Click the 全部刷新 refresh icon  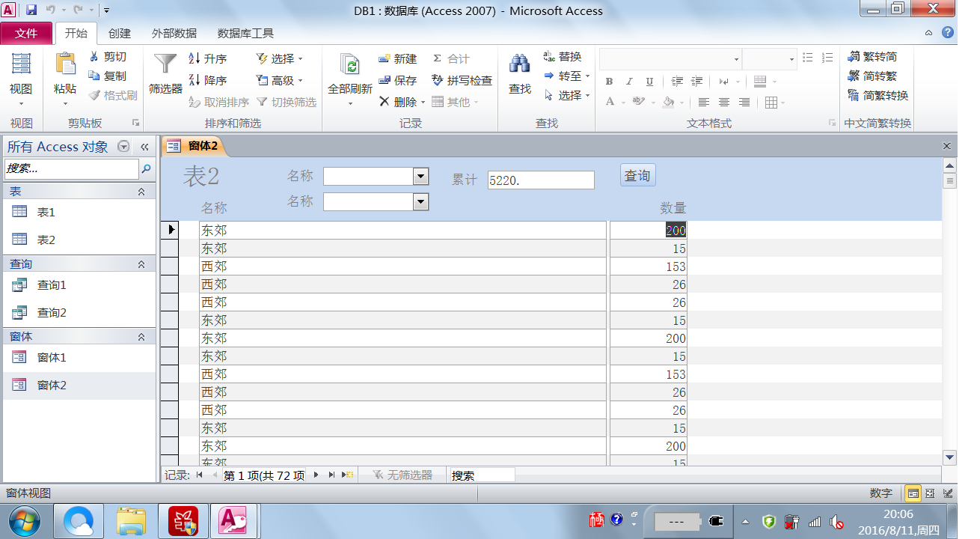tap(349, 65)
